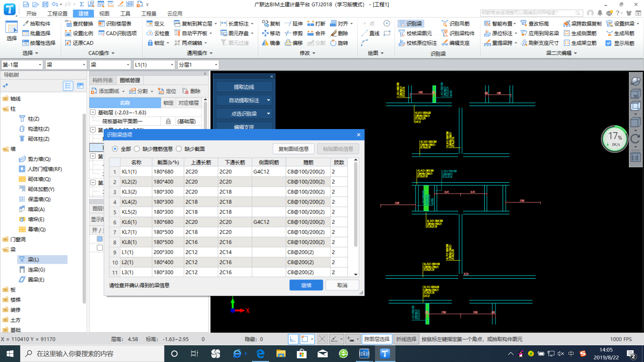The image size is (644, 362).
Task: Switch to the 云应用 ribbon tab
Action: [x=174, y=13]
